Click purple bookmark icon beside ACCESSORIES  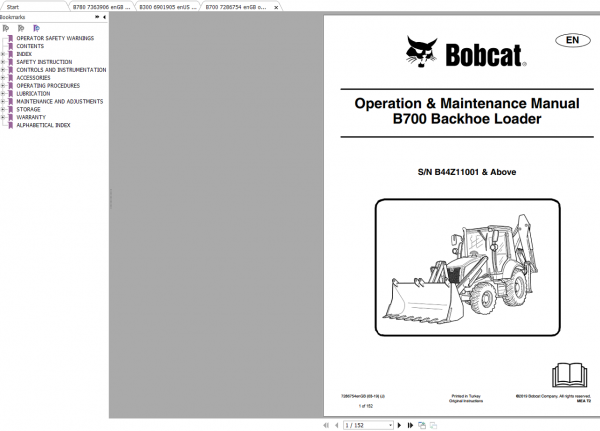click(11, 78)
